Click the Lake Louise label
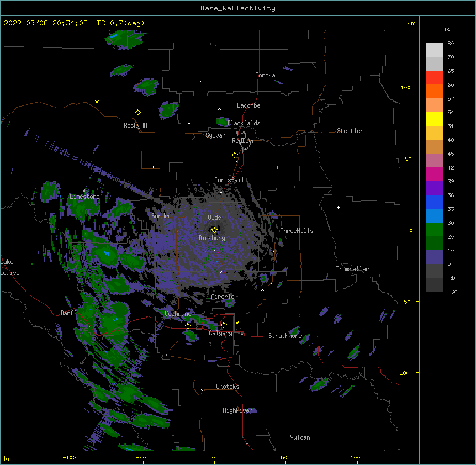The image size is (476, 465). (10, 267)
